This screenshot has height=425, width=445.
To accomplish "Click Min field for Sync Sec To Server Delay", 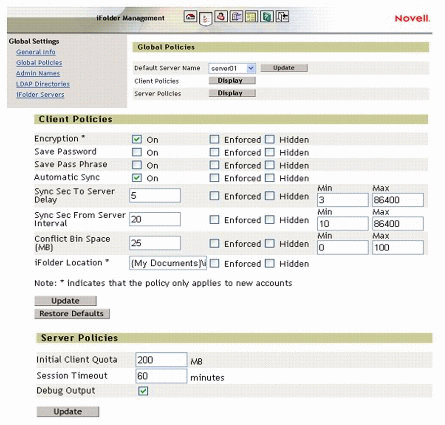I will pyautogui.click(x=343, y=200).
